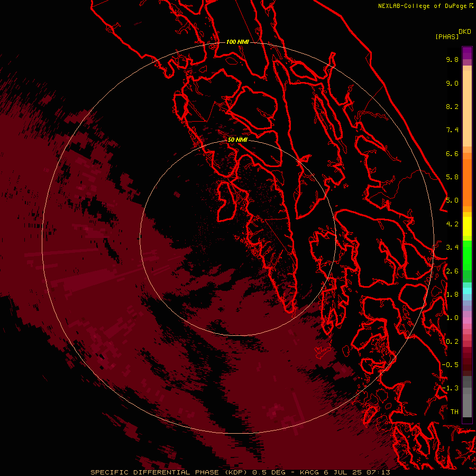Pick the purple segment atop the color scale

(x=467, y=53)
